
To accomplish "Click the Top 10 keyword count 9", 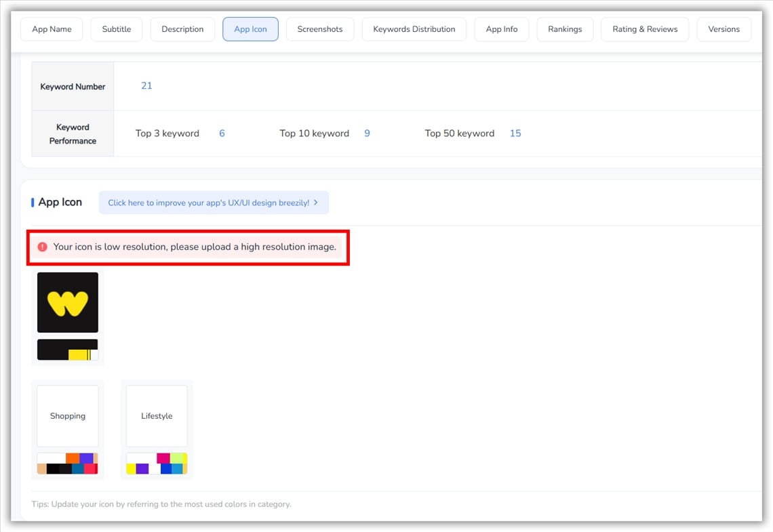I will tap(367, 134).
